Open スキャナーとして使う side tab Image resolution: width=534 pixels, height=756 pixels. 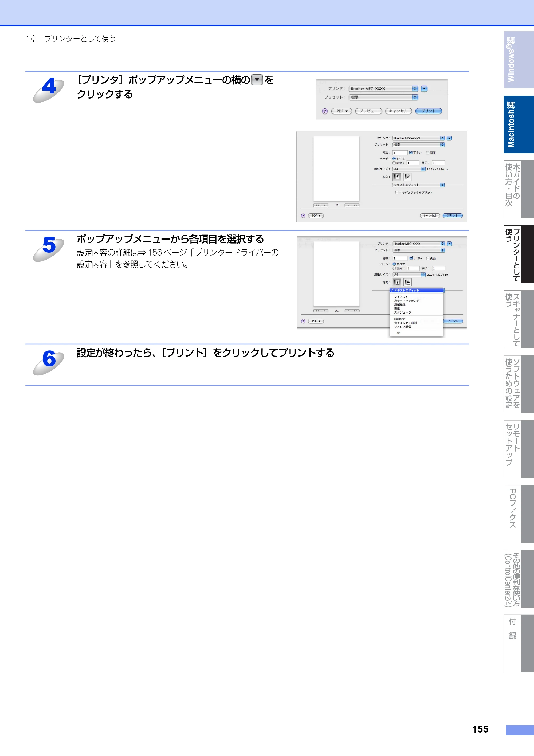tap(519, 319)
